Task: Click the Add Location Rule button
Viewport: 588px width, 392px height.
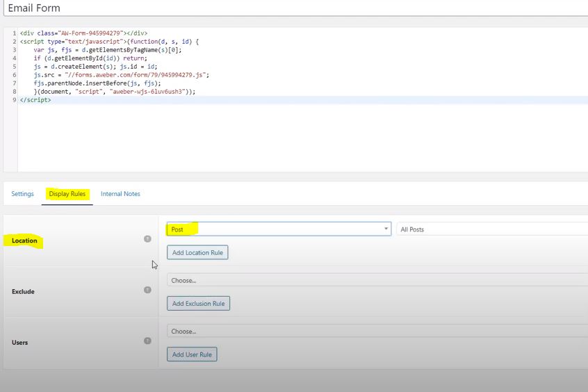Action: (197, 252)
